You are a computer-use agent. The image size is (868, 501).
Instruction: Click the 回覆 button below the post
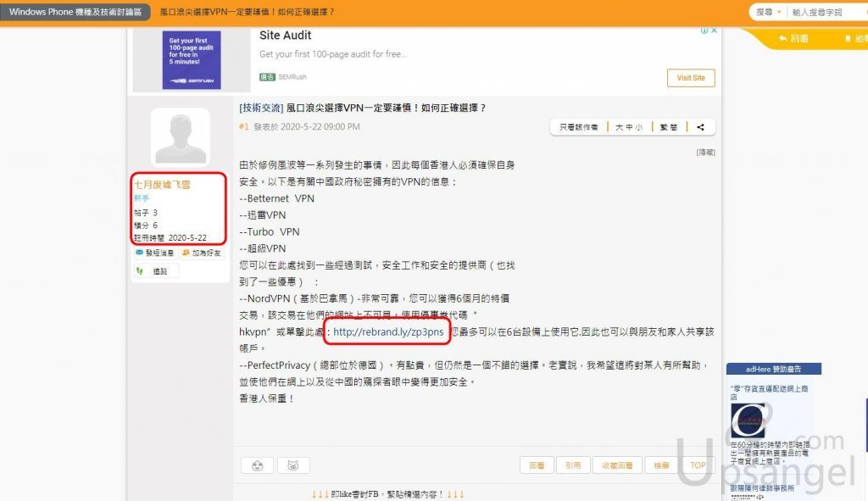coord(537,465)
